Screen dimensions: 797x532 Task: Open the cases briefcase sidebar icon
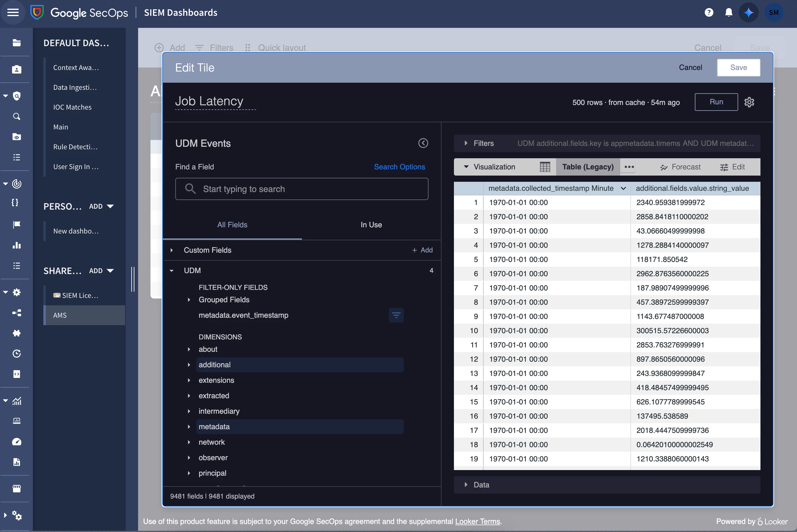pos(16,70)
